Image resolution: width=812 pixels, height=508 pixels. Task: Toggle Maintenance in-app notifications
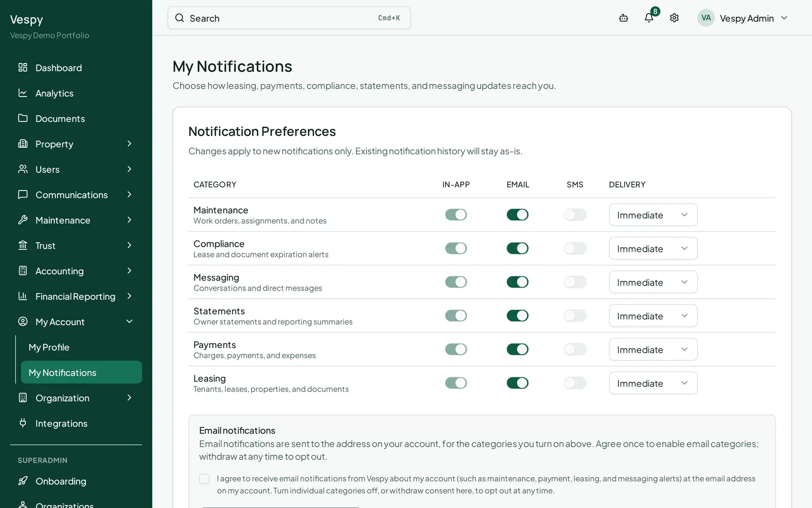tap(456, 215)
